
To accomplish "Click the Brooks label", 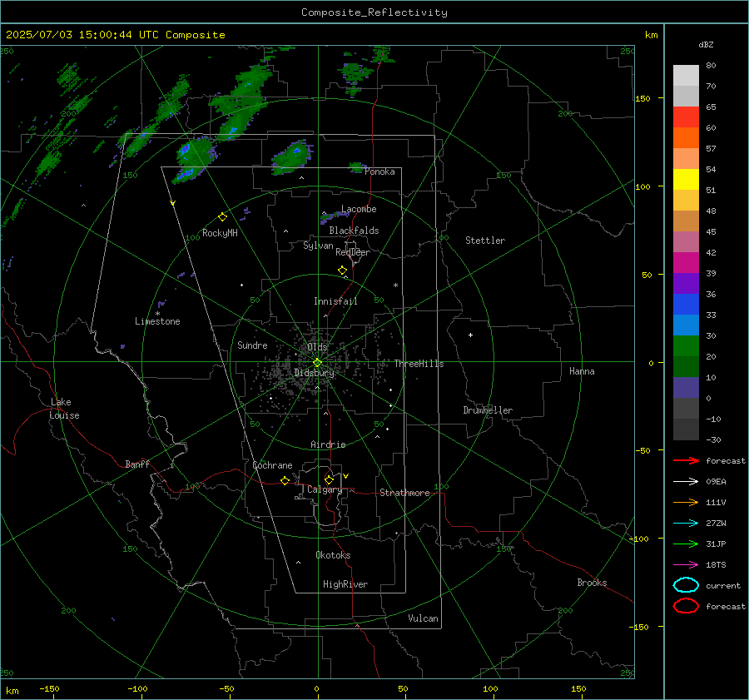I will pos(592,583).
